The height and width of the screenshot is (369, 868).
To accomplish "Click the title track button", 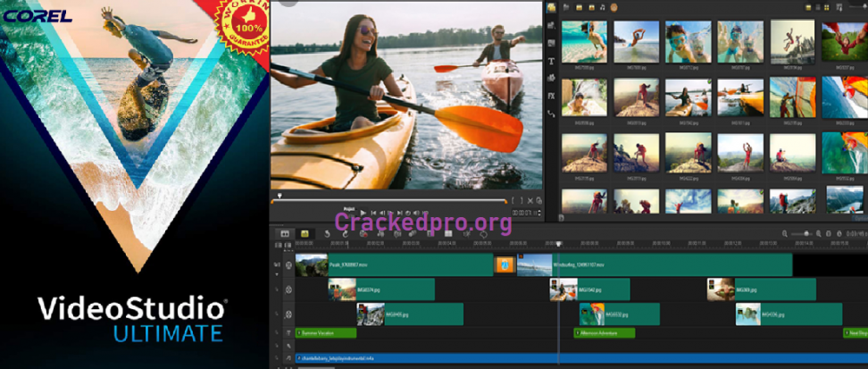I will 288,332.
